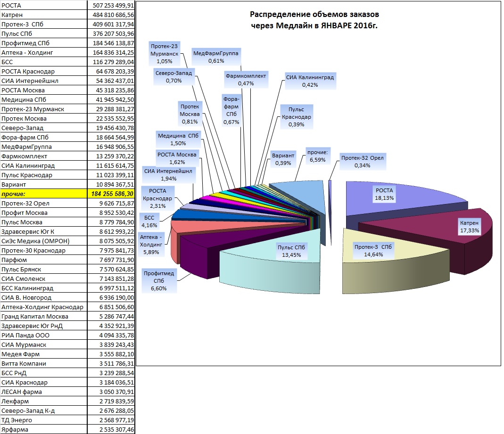The width and height of the screenshot is (504, 434).
Task: Click the Протек-23 Мурманск table cell
Action: click(43, 109)
